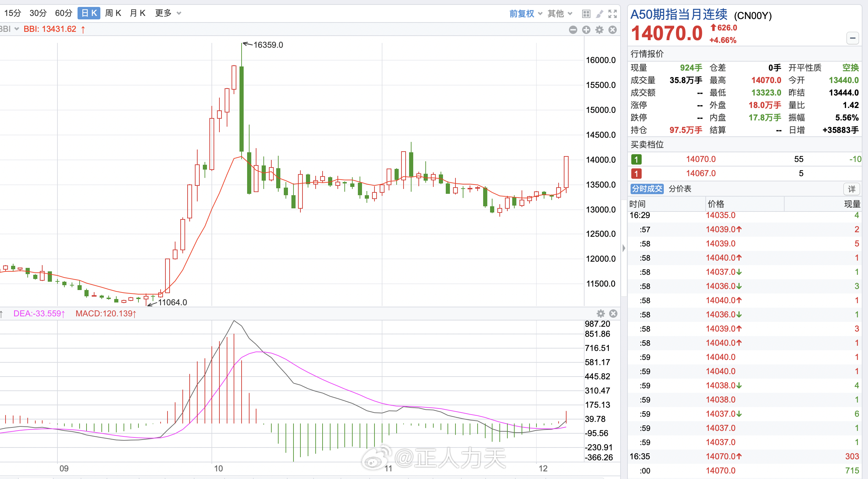
Task: Click the fullscreen expand icon
Action: click(x=613, y=14)
